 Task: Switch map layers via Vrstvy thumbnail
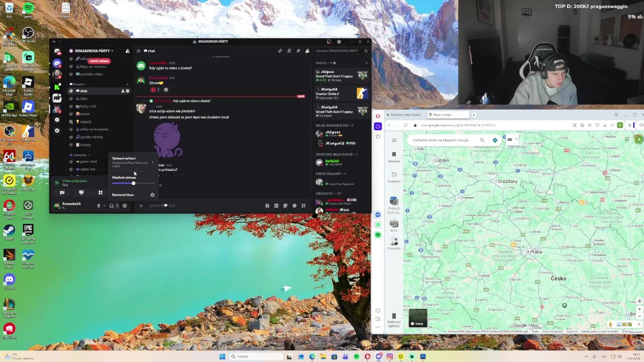coord(418,318)
